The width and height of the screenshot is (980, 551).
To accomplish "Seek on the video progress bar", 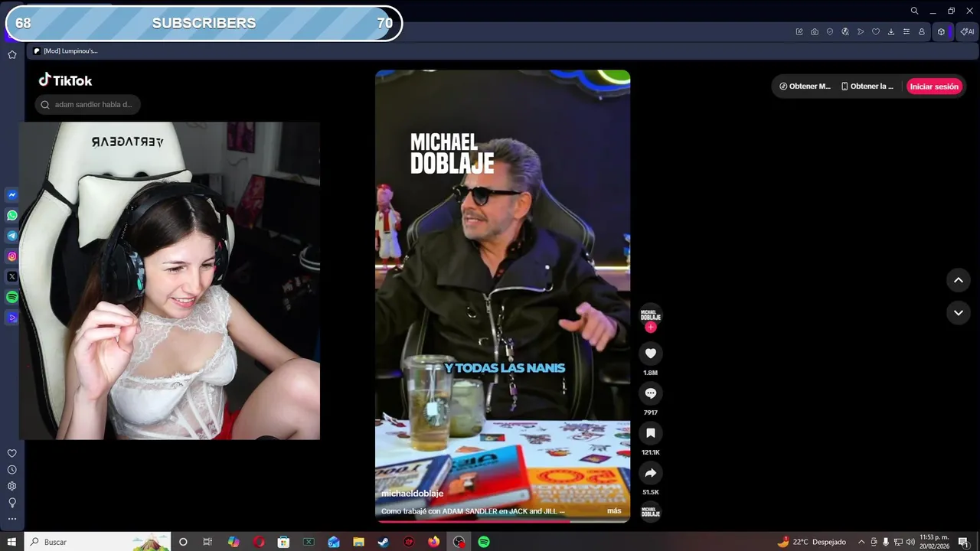I will 502,522.
